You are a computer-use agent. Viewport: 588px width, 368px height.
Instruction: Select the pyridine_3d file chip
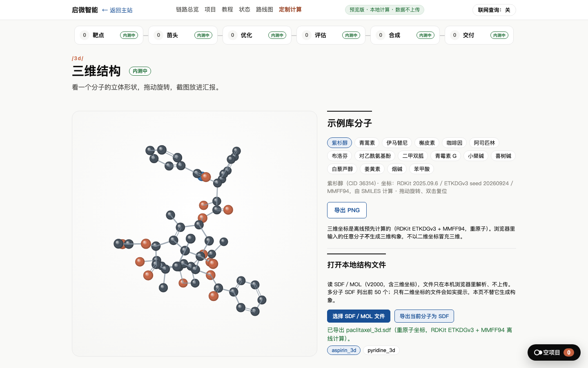pos(381,350)
